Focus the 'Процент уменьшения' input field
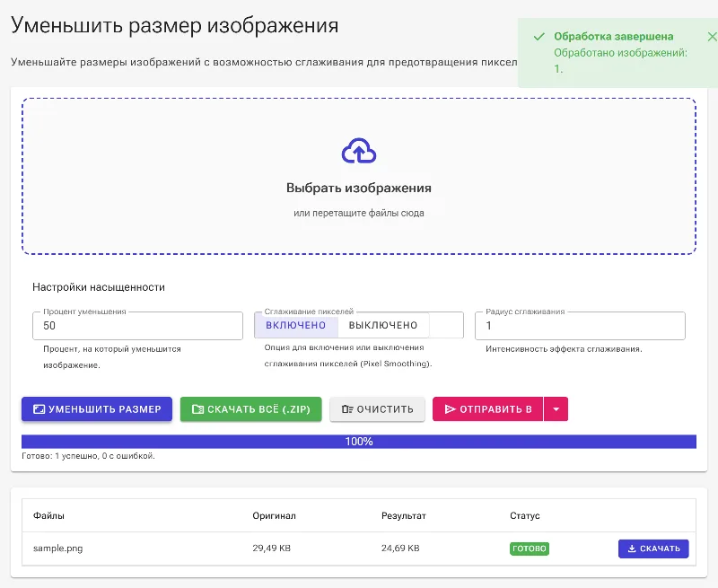The width and height of the screenshot is (718, 588). point(138,326)
